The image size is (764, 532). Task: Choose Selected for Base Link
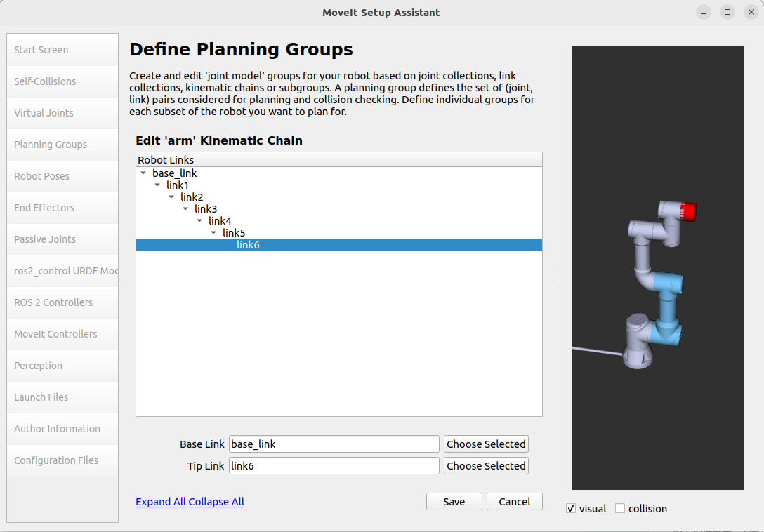(486, 444)
